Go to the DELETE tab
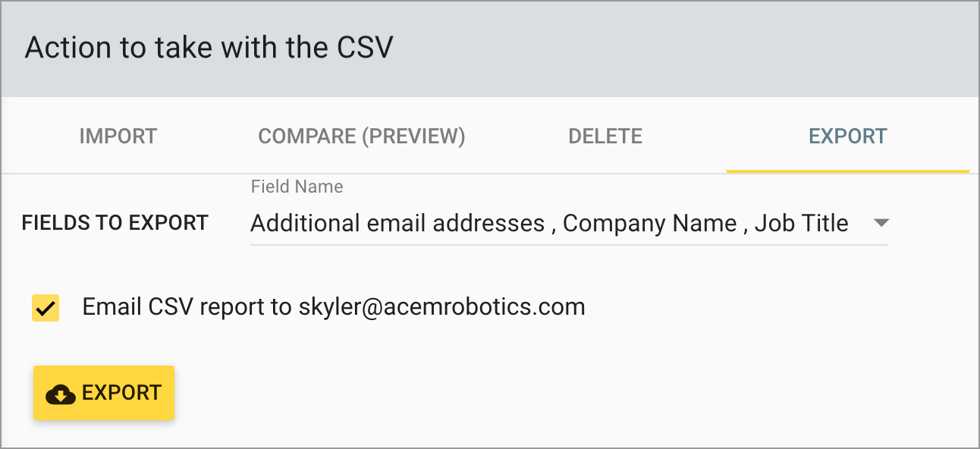 pos(605,137)
